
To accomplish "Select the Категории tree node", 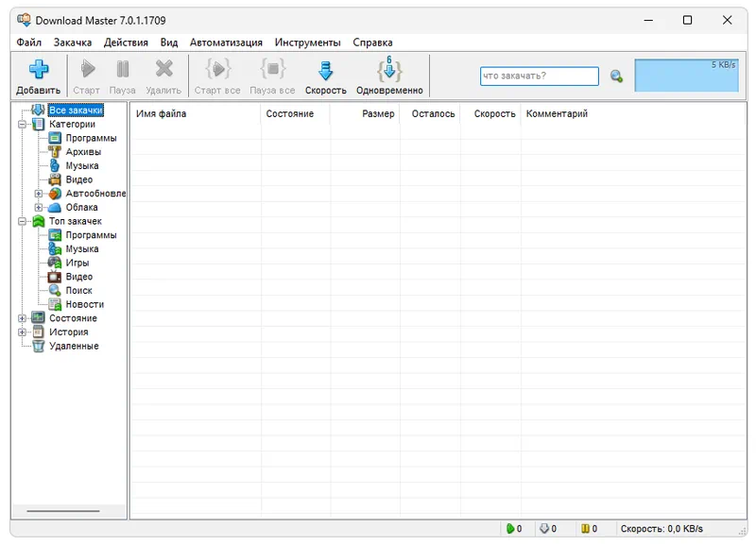I will point(72,125).
